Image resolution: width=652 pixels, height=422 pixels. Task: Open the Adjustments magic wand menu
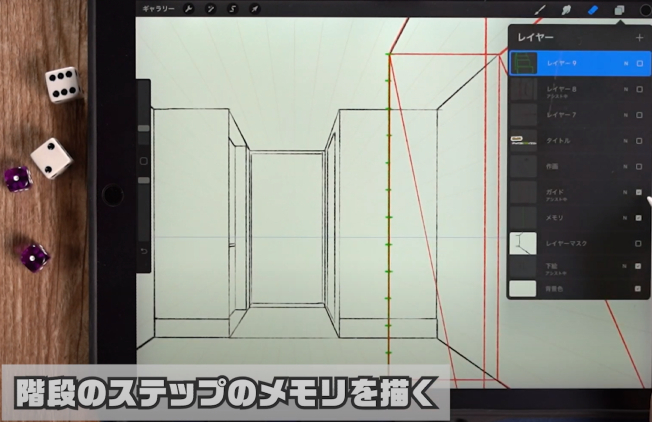coord(211,9)
